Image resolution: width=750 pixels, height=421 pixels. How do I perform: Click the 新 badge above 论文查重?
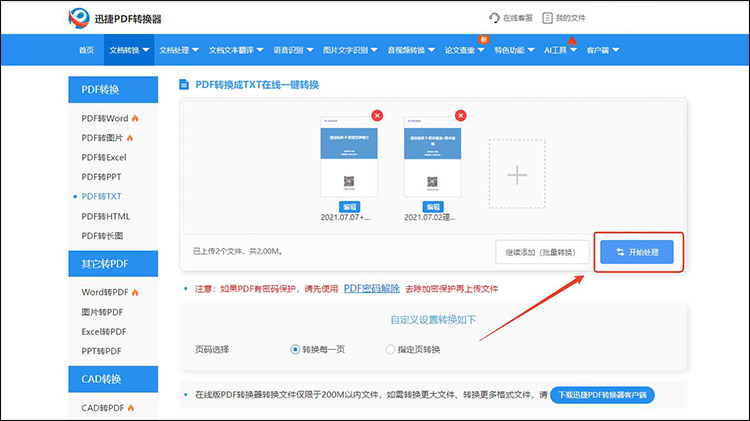click(x=484, y=39)
